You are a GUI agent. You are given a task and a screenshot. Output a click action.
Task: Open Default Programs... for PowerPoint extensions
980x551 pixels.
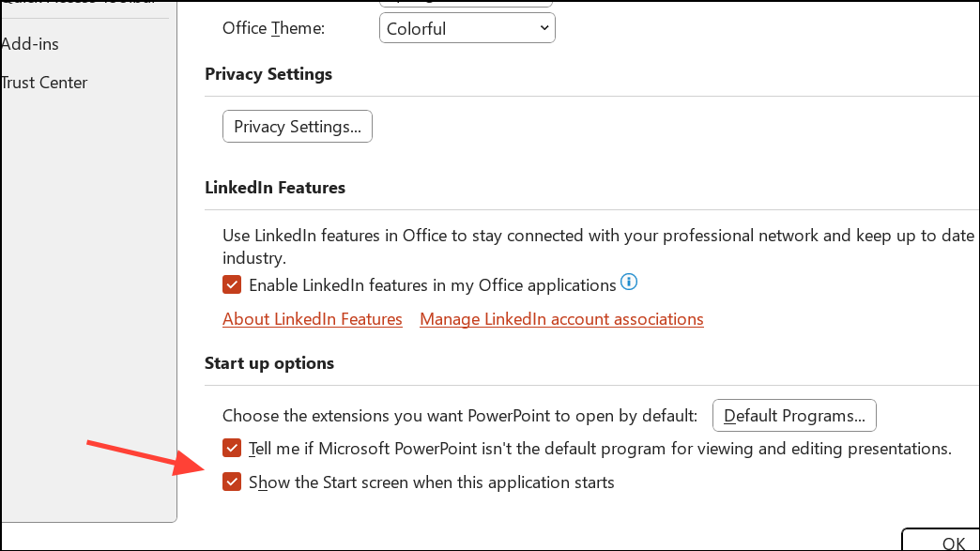click(x=794, y=415)
